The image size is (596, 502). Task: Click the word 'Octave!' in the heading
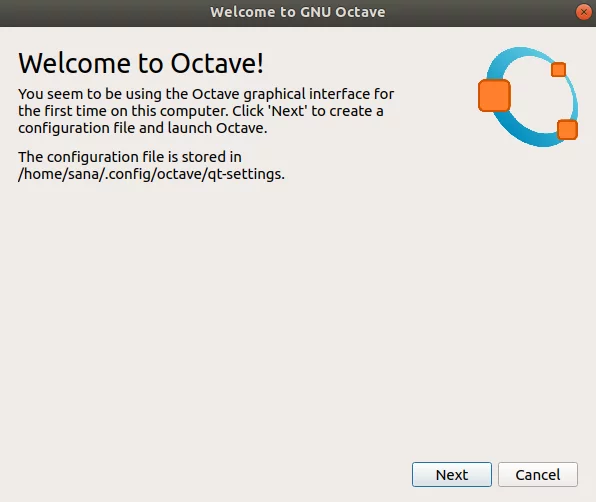tap(217, 63)
